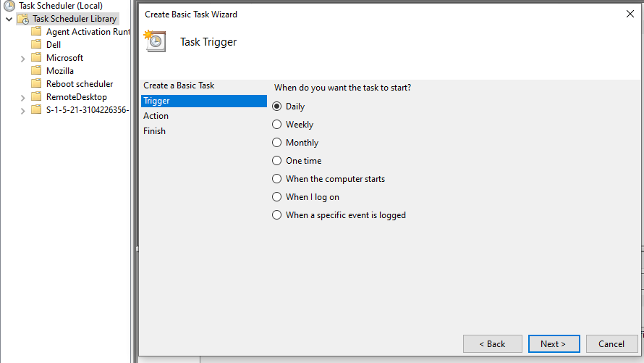Choose the Monthly radio button
This screenshot has height=363, width=644.
click(277, 143)
